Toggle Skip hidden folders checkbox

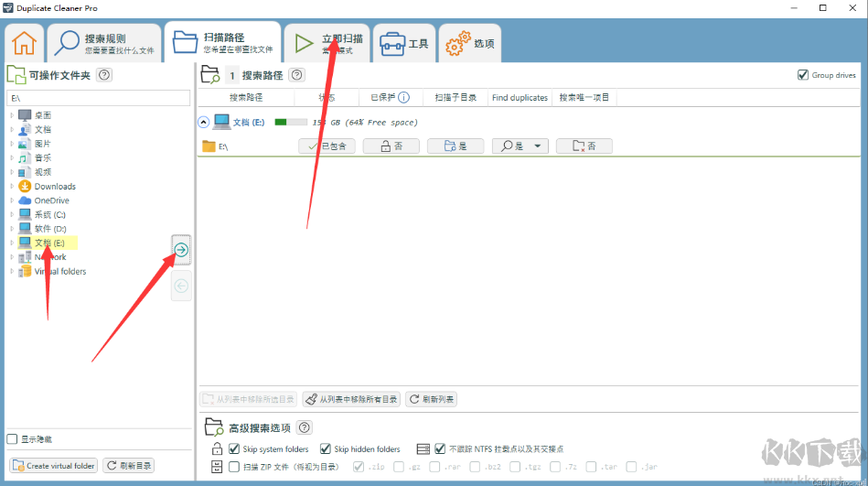326,448
